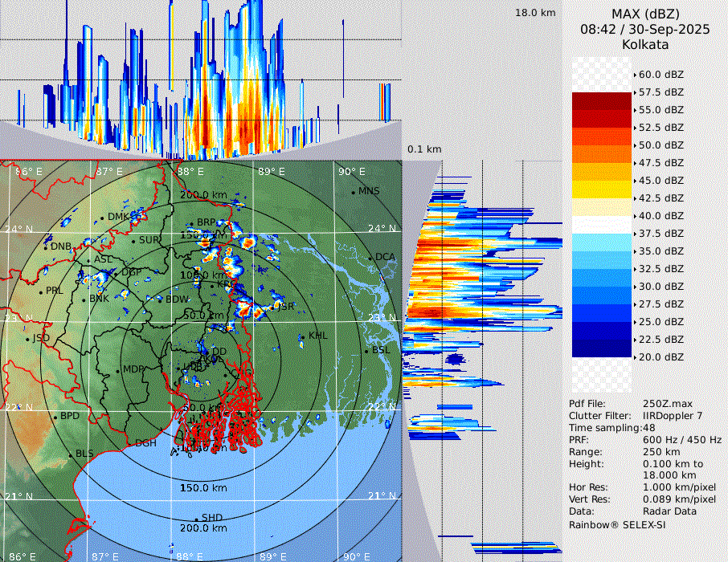728x562 pixels.
Task: Select the MDP station marker
Action: [118, 370]
